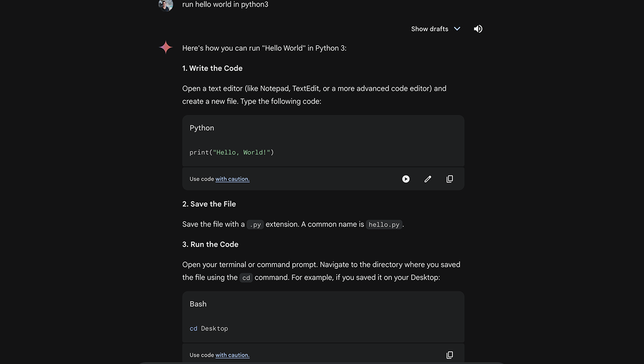Click the "3. Run the Code" heading
Screen dimensions: 644x364
click(210, 245)
